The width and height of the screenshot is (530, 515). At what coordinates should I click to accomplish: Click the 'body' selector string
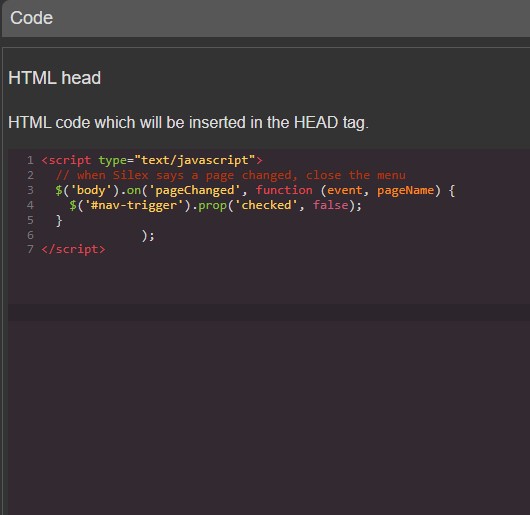pyautogui.click(x=91, y=190)
